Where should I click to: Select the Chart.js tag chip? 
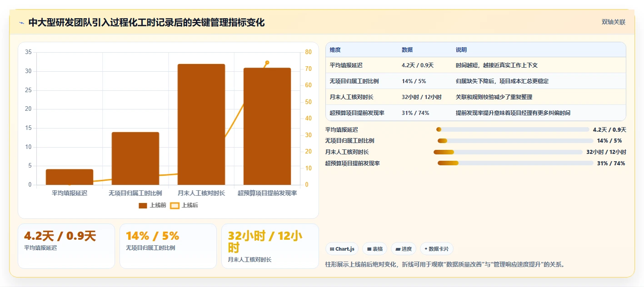(x=342, y=249)
